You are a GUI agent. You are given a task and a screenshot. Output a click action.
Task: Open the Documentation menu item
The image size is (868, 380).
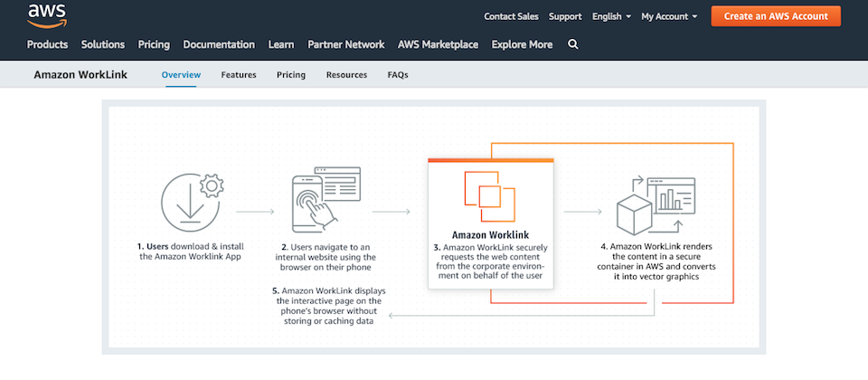(219, 44)
